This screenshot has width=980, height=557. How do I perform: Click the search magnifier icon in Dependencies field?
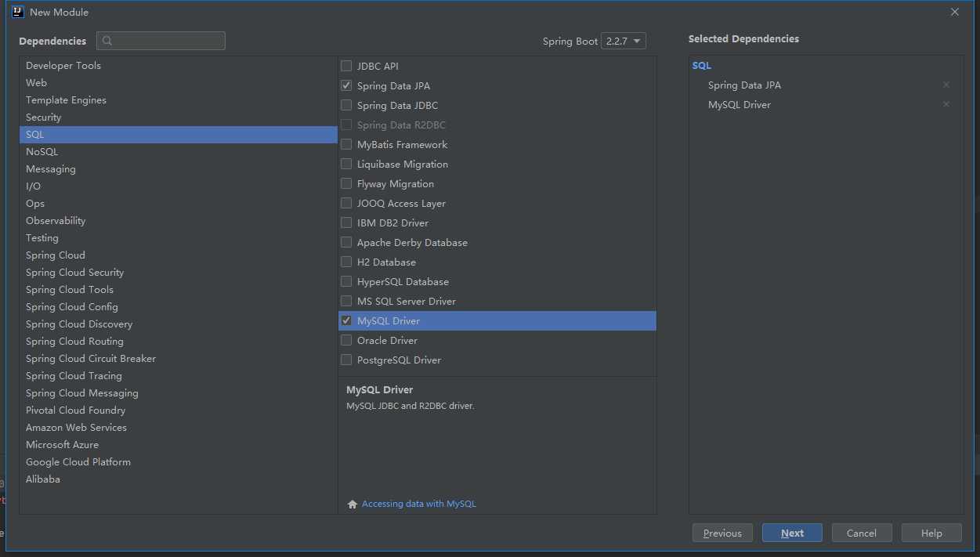pos(107,41)
